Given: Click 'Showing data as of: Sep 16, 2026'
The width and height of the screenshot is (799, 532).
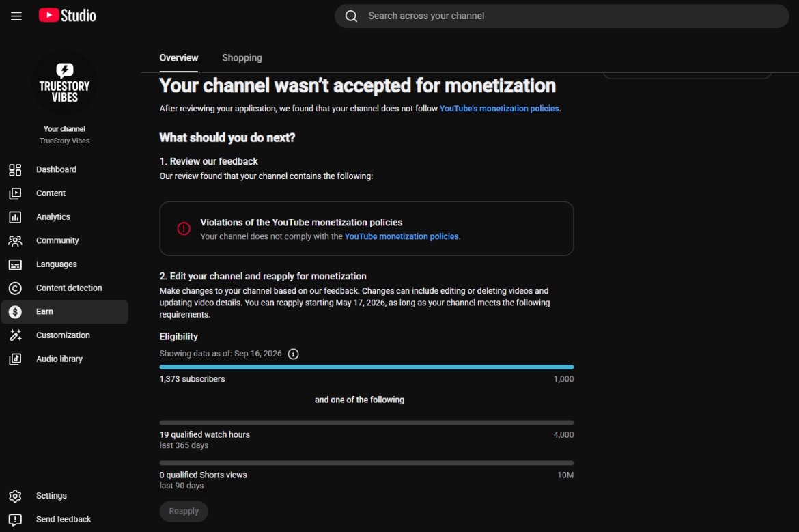Looking at the screenshot, I should 220,354.
